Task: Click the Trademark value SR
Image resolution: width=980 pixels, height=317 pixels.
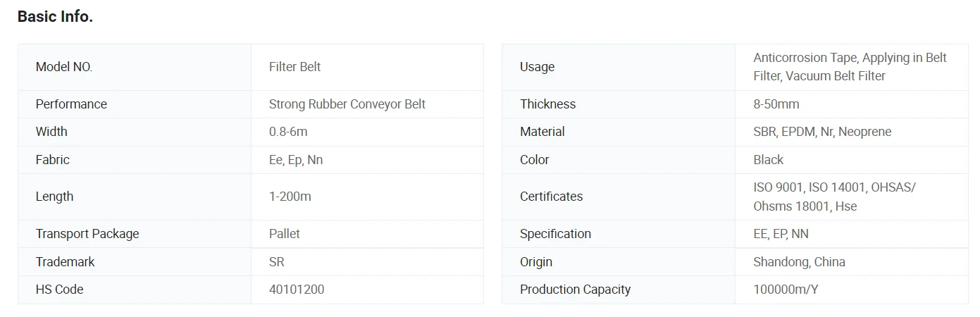Action: [277, 262]
